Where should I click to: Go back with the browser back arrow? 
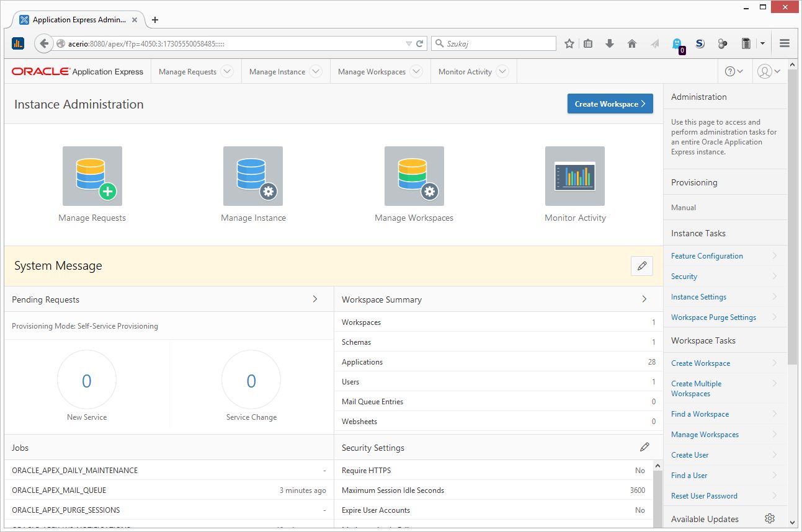[x=44, y=43]
